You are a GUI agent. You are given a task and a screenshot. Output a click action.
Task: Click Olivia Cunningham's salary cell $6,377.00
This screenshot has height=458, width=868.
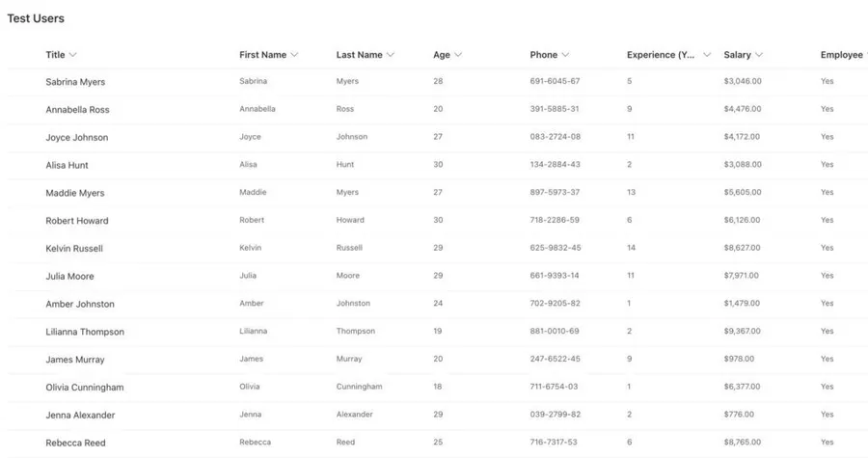point(742,387)
